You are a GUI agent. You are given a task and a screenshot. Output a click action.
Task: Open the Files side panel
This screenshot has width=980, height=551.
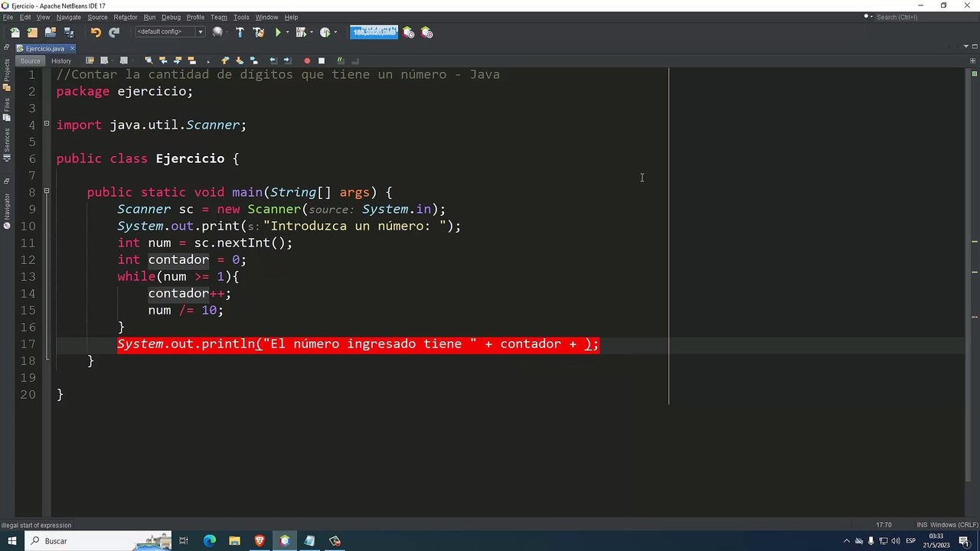coord(7,109)
